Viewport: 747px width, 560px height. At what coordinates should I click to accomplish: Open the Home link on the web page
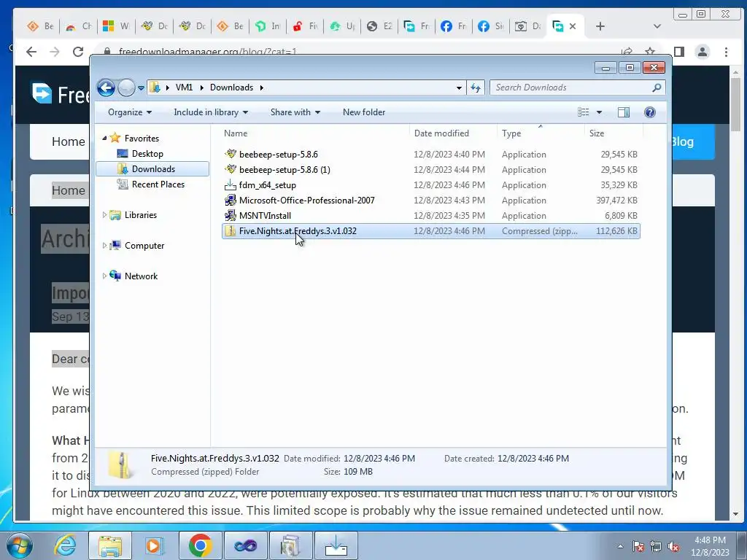coord(68,141)
